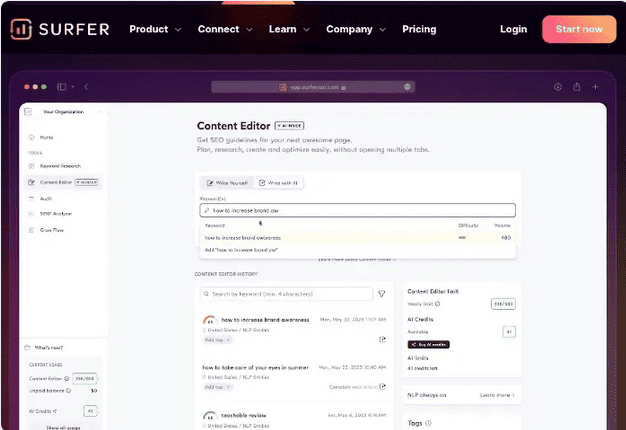Image resolution: width=626 pixels, height=430 pixels.
Task: Open the history filter funnel icon
Action: [382, 294]
